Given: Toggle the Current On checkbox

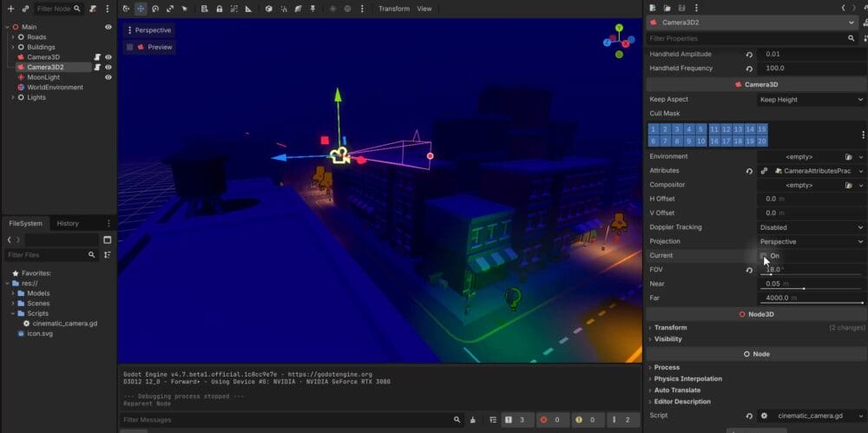Looking at the screenshot, I should (763, 256).
